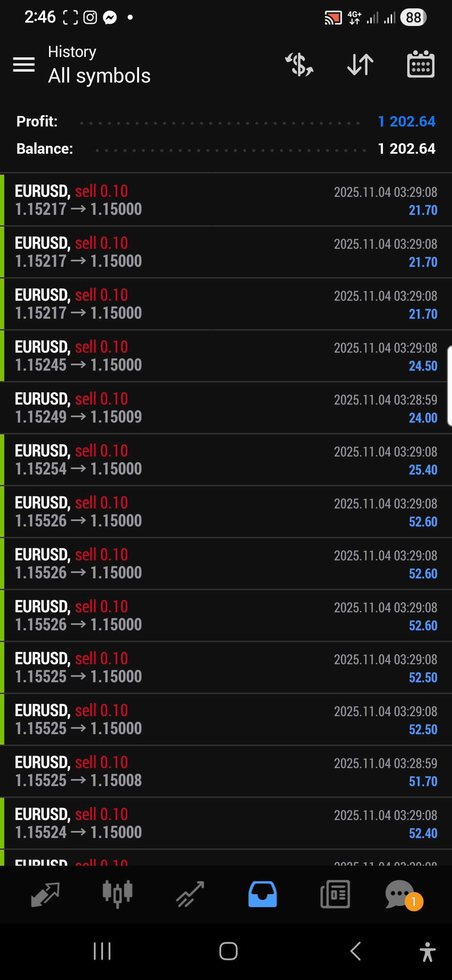Switch to the candlestick Chart tab
452x980 pixels.
tap(118, 894)
